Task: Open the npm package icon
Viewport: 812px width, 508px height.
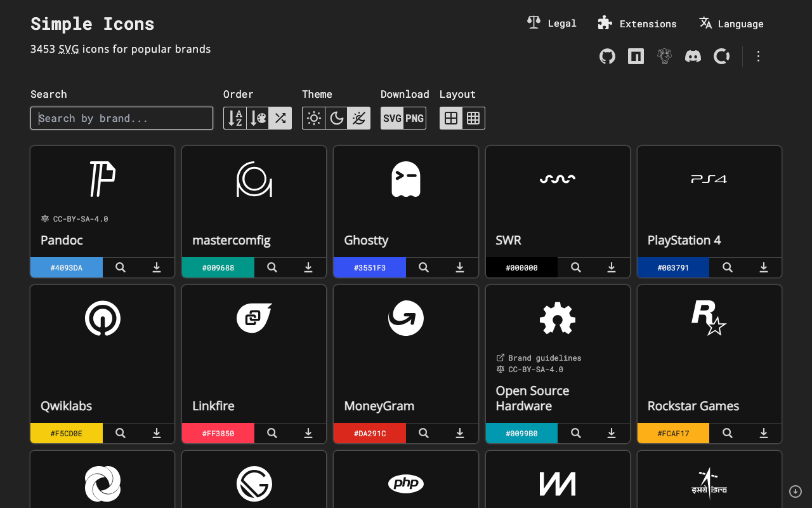Action: click(636, 57)
